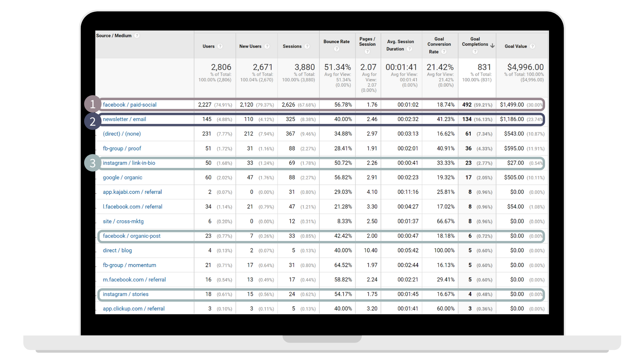644x362 pixels.
Task: Sort by the Sessions column header
Action: (292, 46)
